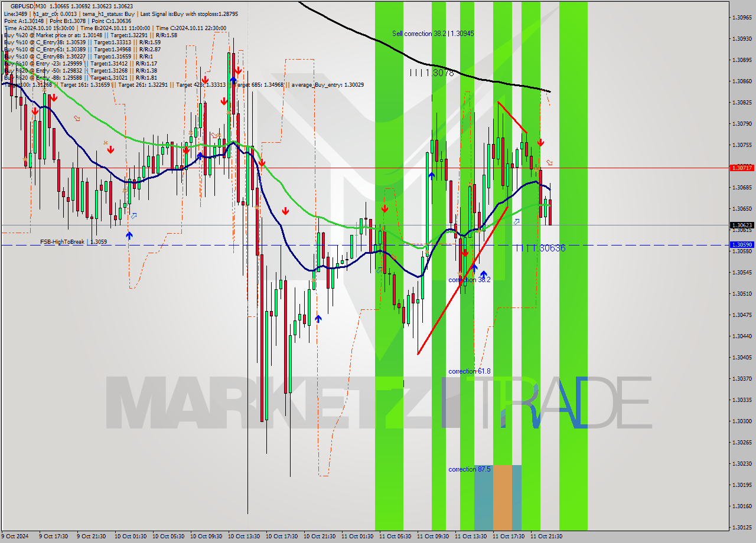Click the 1.30230 price axis label

[x=741, y=464]
